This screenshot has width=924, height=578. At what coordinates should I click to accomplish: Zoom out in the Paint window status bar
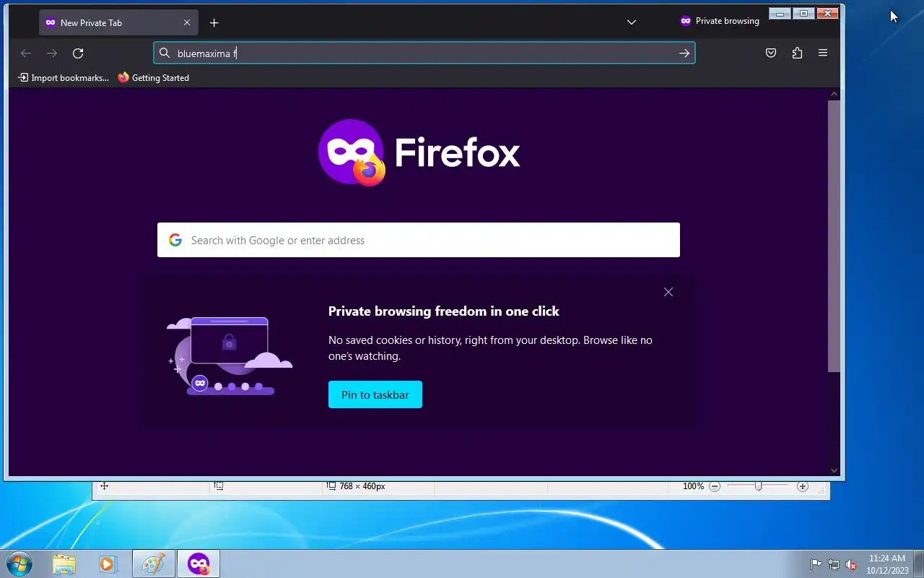point(715,486)
